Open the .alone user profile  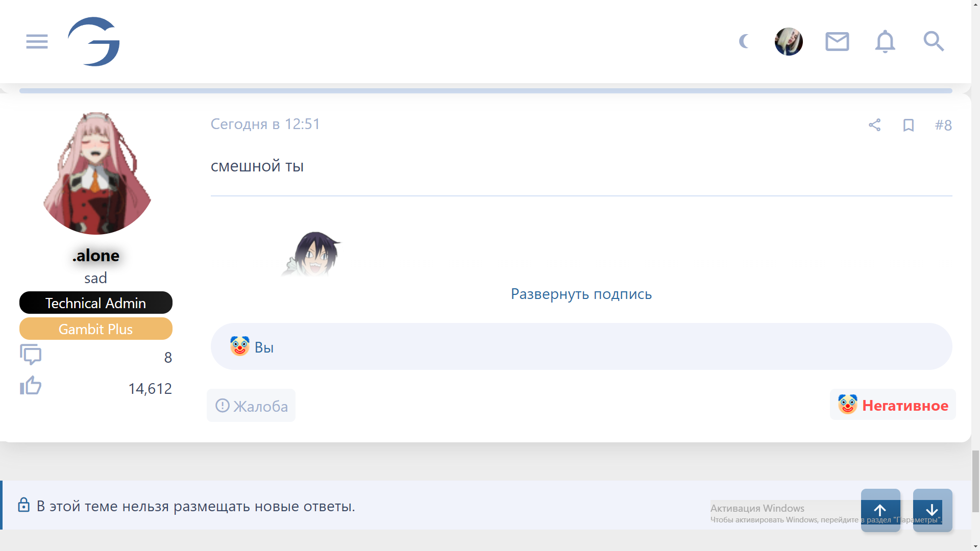pos(96,255)
